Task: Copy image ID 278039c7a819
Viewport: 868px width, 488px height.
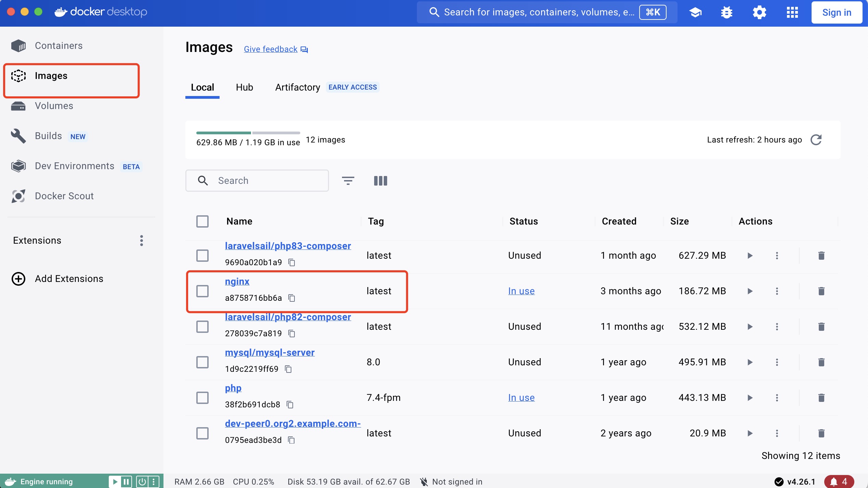Action: click(x=292, y=334)
